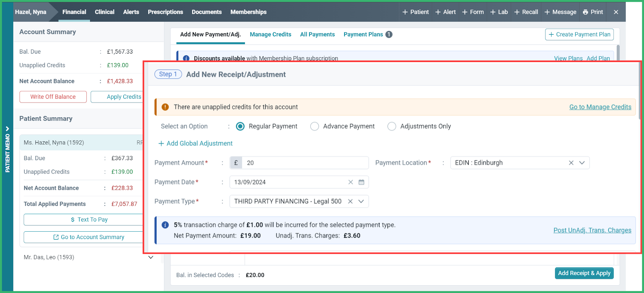
Task: Switch to Add New Payment/Adj. tab
Action: click(211, 34)
